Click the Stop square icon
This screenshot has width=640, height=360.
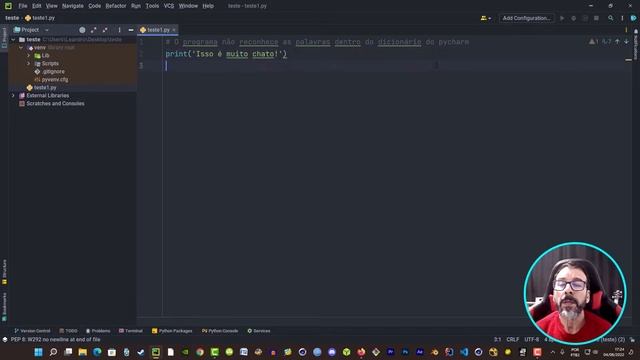[x=596, y=18]
